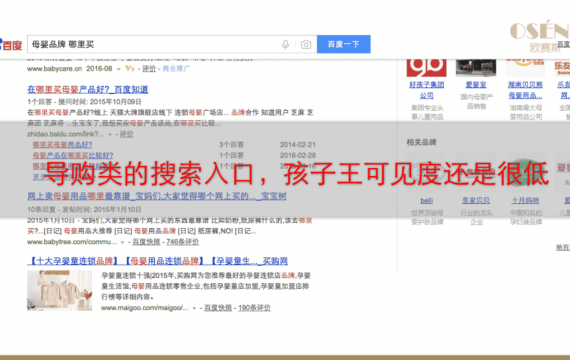Viewport: 570px width, 360px height.
Task: Open the 评价 link beside zhidao.baidu.com
Action: point(127,134)
